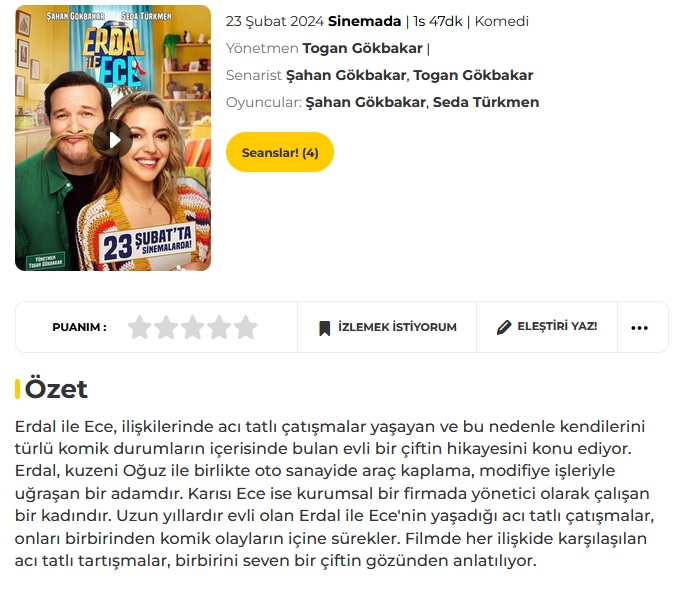The image size is (679, 601).
Task: Choose the fourth rating star
Action: point(219,327)
